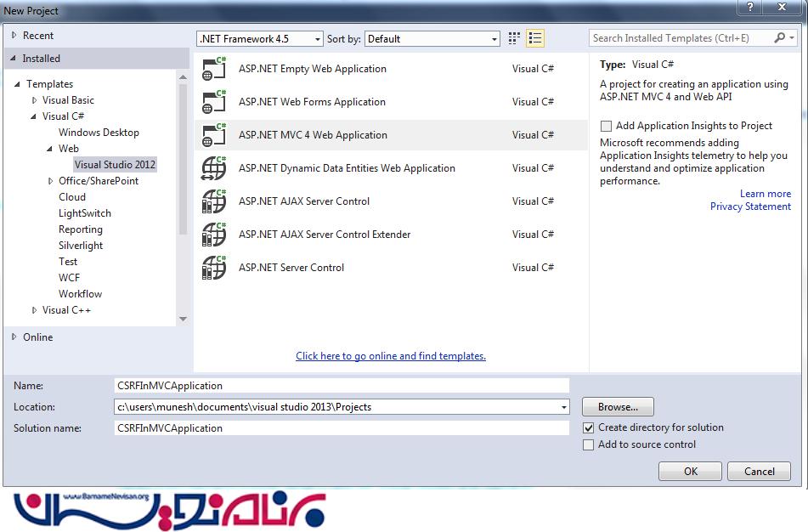Choose ASP.NET Empty Web Application template
Screen dimensions: 808x532
tap(391, 69)
